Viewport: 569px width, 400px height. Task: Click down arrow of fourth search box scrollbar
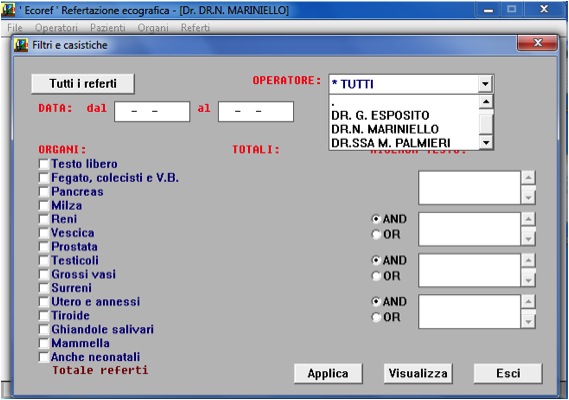[x=528, y=321]
